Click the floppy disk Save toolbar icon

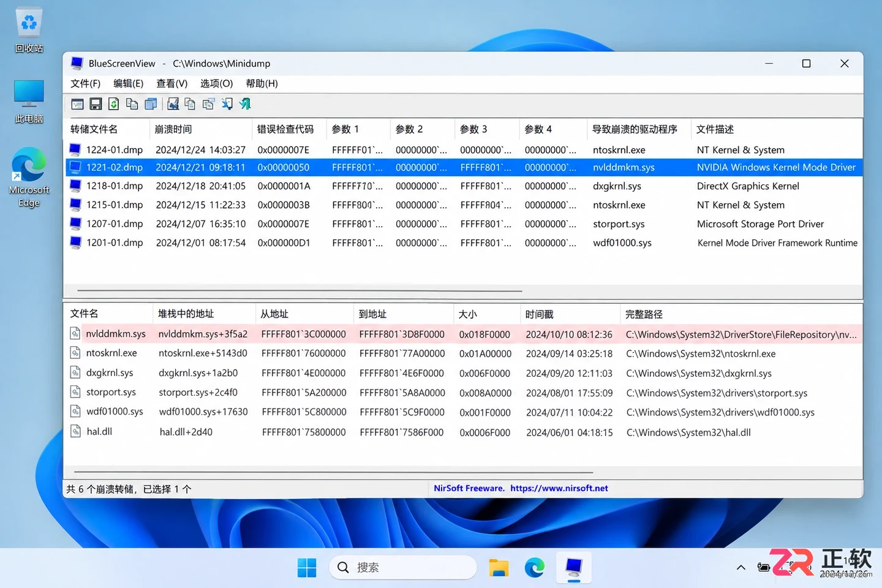[96, 104]
